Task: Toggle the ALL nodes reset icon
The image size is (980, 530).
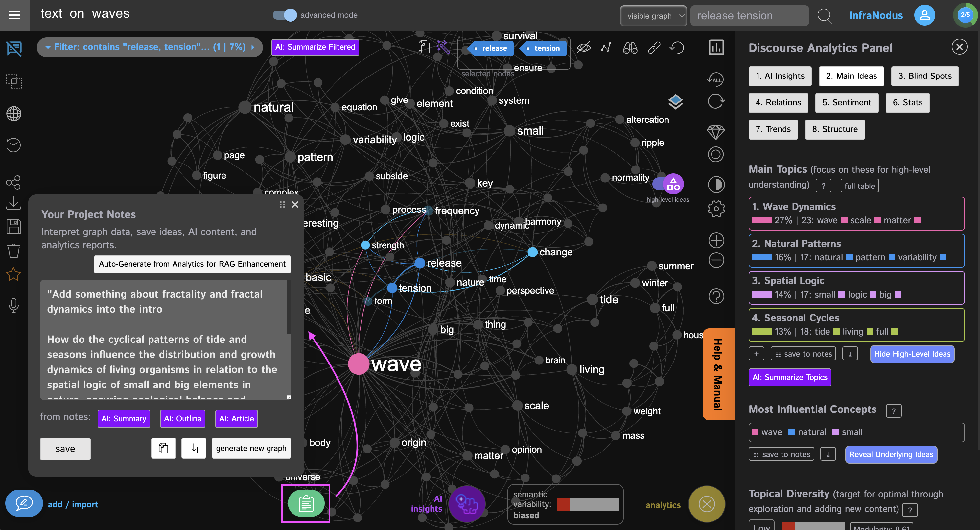Action: (715, 79)
